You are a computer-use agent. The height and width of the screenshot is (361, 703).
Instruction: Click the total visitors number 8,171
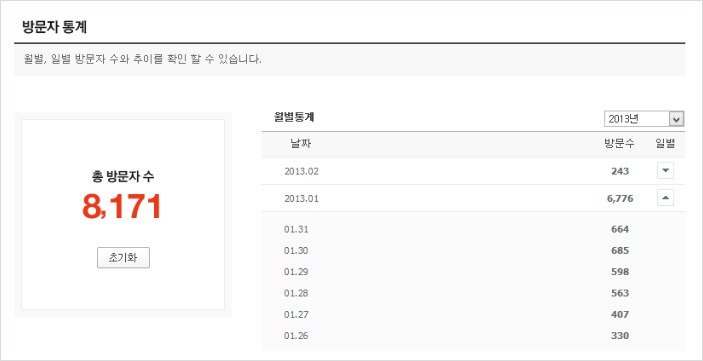tap(122, 207)
